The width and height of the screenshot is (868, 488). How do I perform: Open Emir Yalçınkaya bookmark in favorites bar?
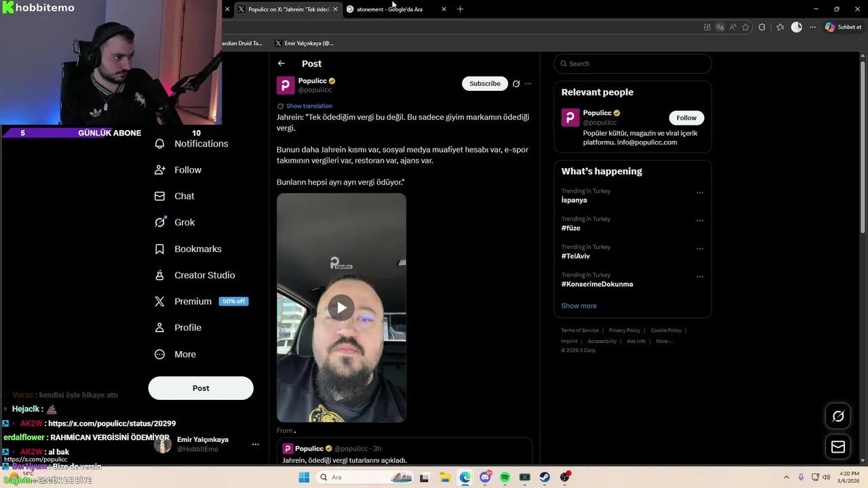click(304, 43)
